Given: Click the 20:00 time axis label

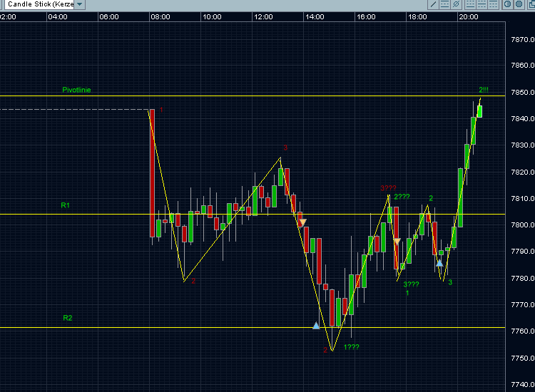Looking at the screenshot, I should click(x=469, y=16).
